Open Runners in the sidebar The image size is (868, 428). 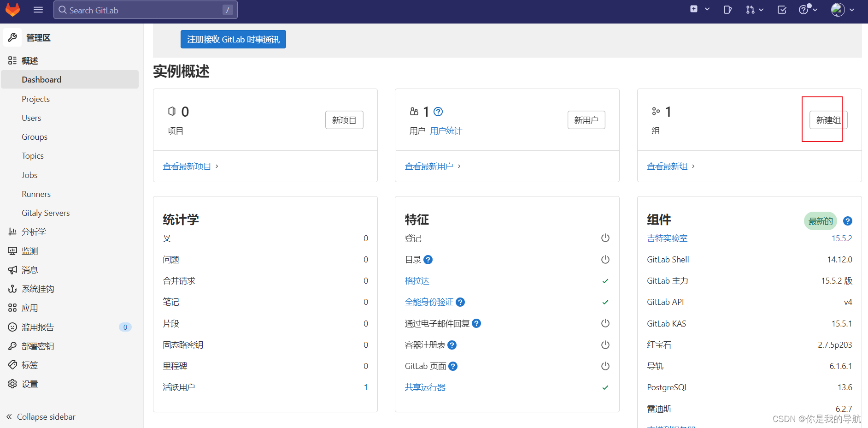[36, 194]
